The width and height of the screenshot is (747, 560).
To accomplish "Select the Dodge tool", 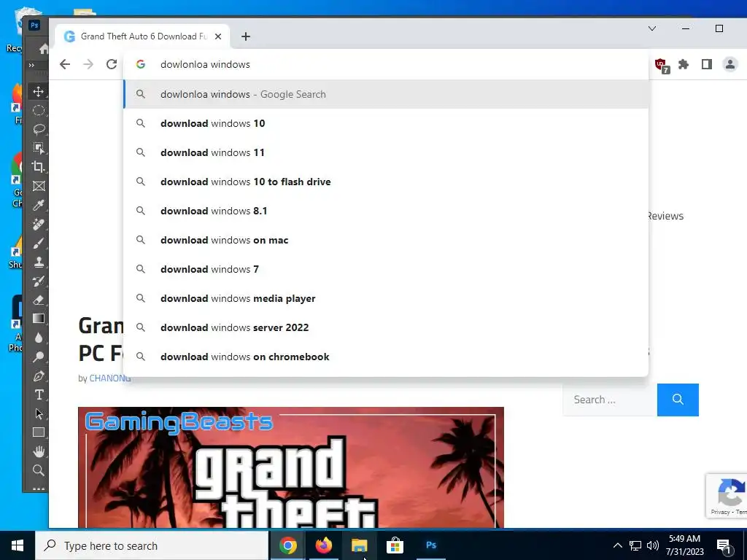I will pos(39,357).
